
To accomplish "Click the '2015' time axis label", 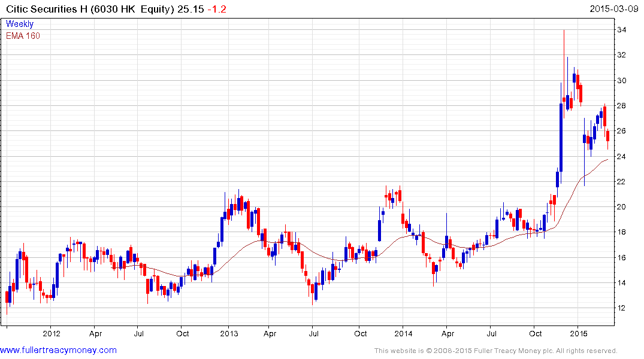I will click(578, 333).
